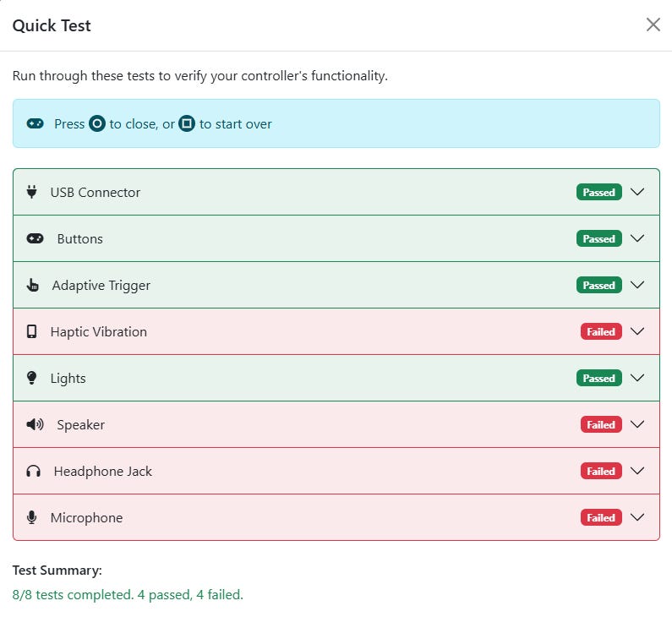
Task: Expand the USB Connector chevron
Action: coord(638,192)
